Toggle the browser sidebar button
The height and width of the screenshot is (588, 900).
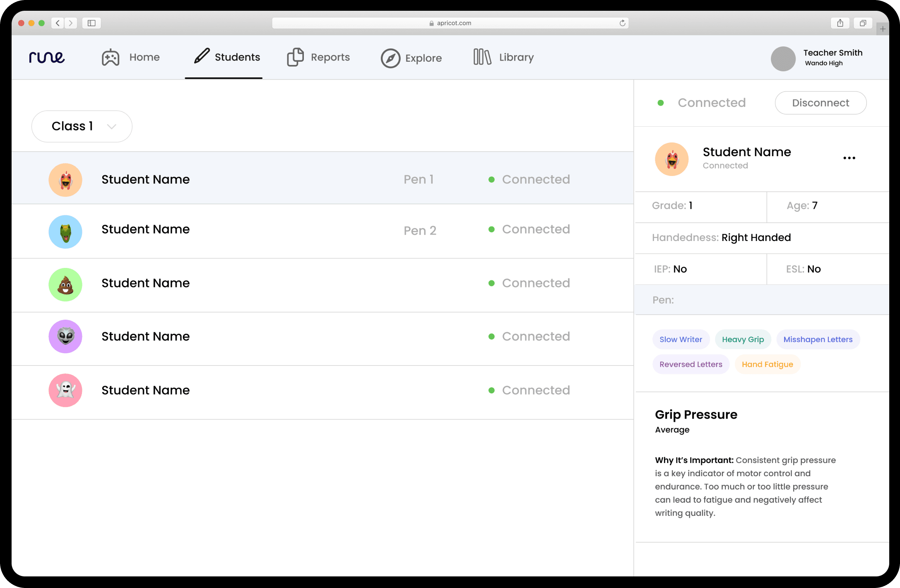tap(91, 23)
